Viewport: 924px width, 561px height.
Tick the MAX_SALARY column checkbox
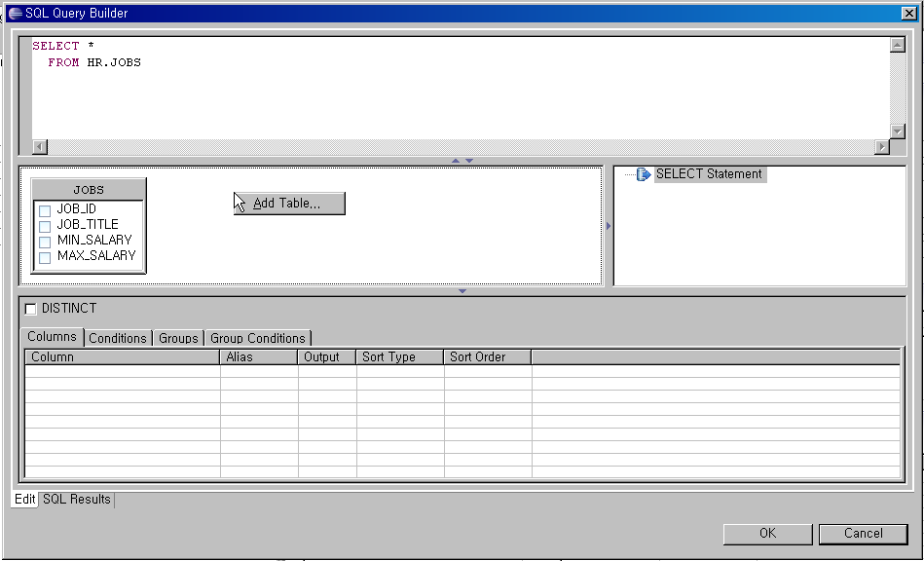click(45, 257)
